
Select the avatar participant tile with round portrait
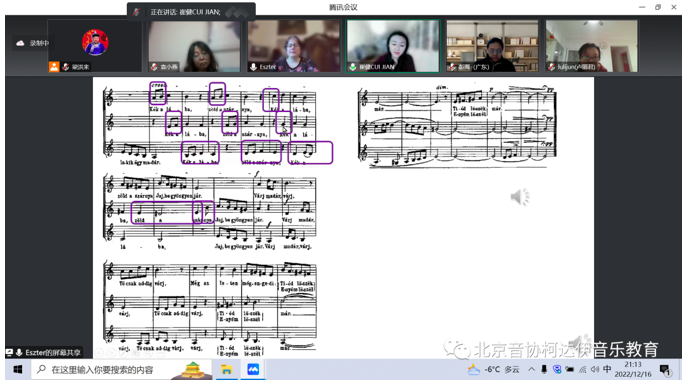(x=95, y=46)
